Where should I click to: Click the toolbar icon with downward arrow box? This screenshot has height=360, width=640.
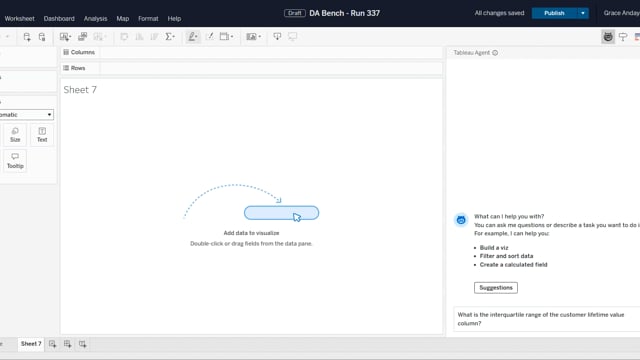(277, 37)
